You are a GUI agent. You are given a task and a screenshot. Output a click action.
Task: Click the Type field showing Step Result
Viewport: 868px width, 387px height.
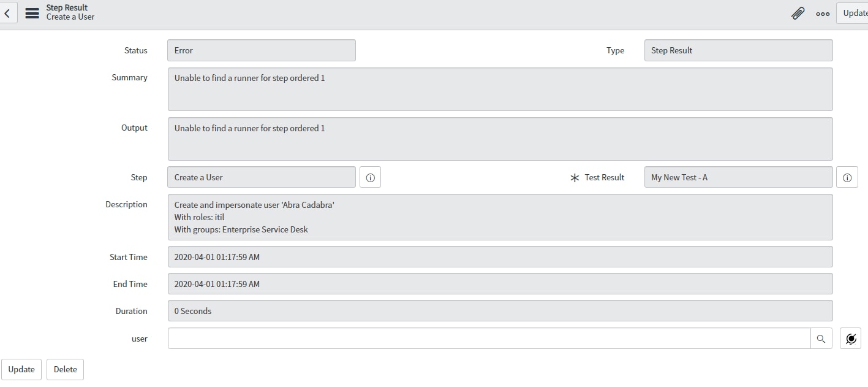738,50
